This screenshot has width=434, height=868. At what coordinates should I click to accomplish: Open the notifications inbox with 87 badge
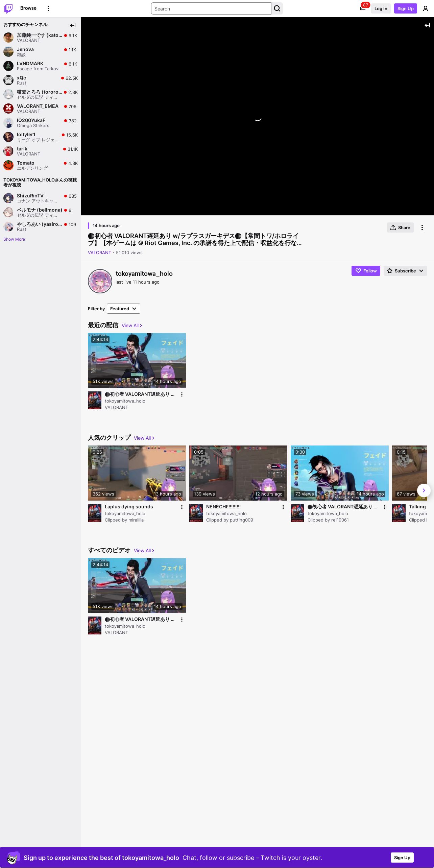363,8
